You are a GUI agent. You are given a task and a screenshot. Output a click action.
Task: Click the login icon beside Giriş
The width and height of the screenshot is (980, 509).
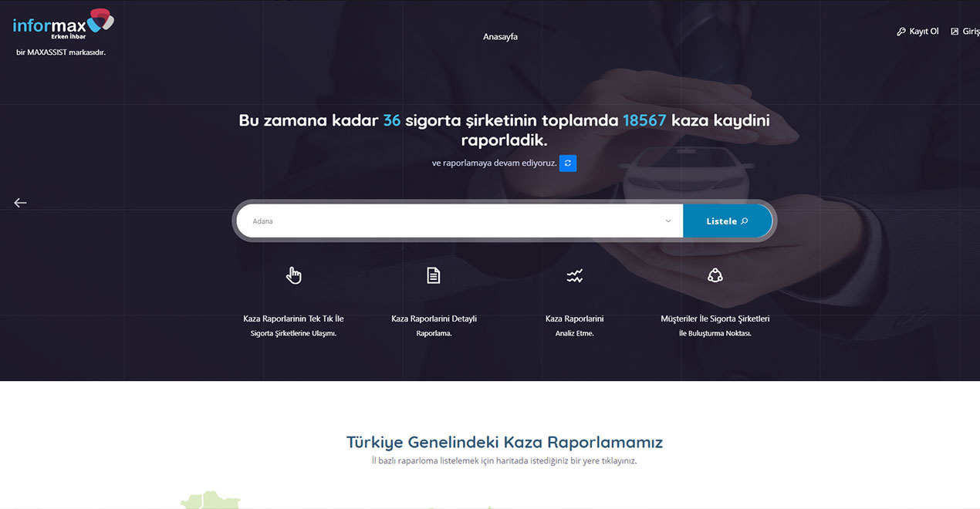tap(955, 32)
